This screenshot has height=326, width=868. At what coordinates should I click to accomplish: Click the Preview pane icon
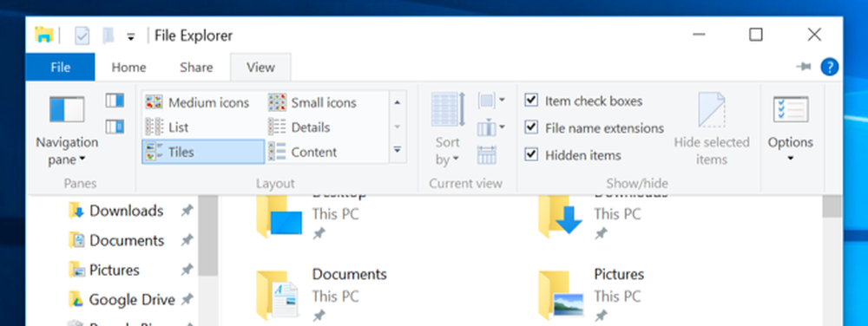pyautogui.click(x=115, y=101)
